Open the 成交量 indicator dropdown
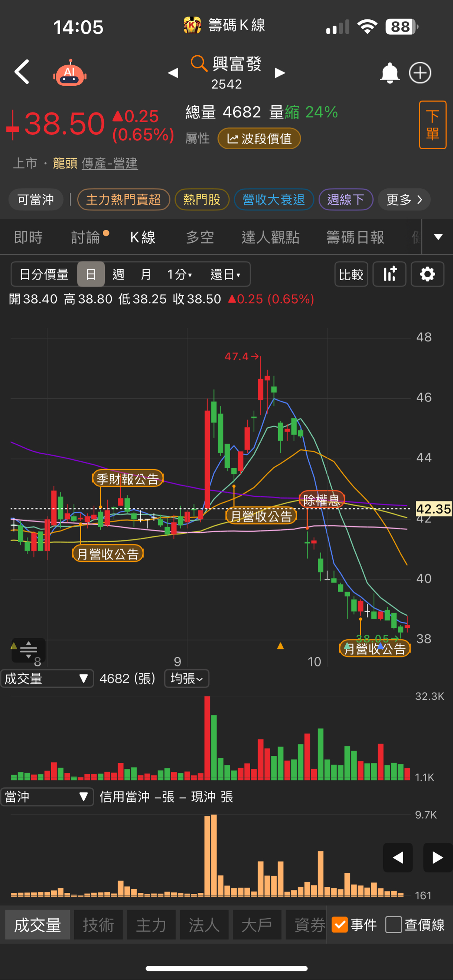The height and width of the screenshot is (980, 453). click(47, 678)
